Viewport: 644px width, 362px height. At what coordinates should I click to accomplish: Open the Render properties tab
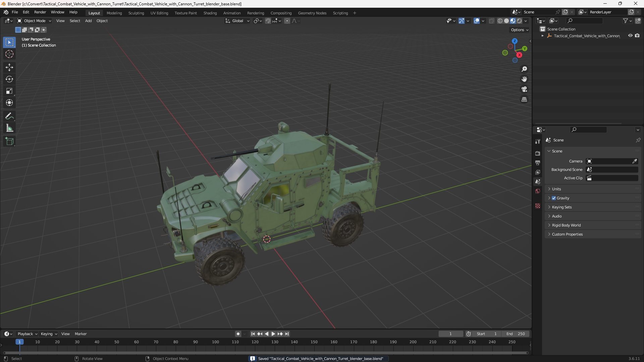(x=538, y=153)
